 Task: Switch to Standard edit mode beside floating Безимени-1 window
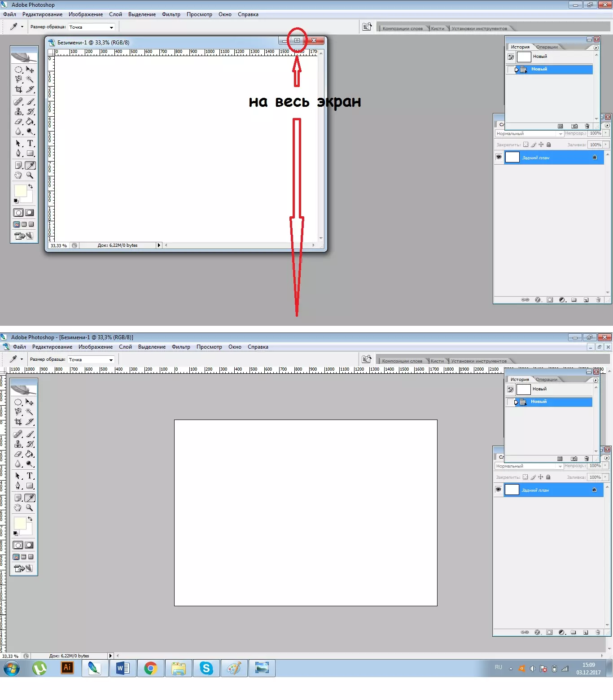coord(18,213)
